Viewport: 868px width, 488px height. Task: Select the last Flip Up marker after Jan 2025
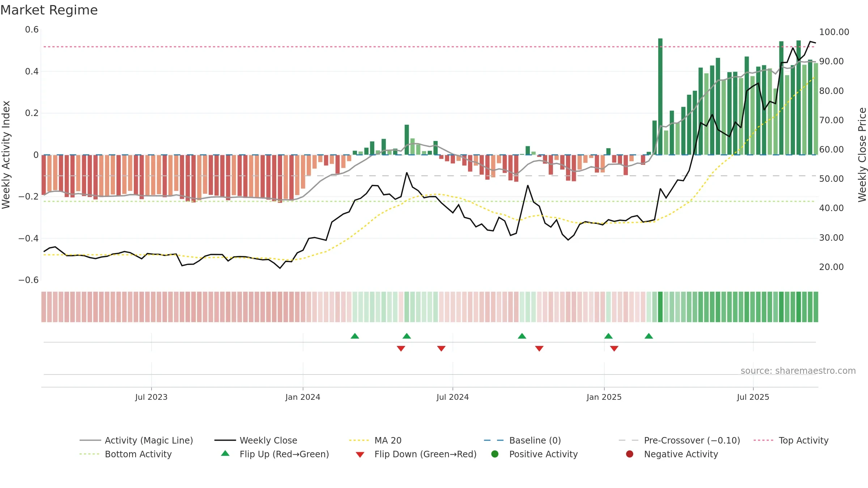[649, 336]
